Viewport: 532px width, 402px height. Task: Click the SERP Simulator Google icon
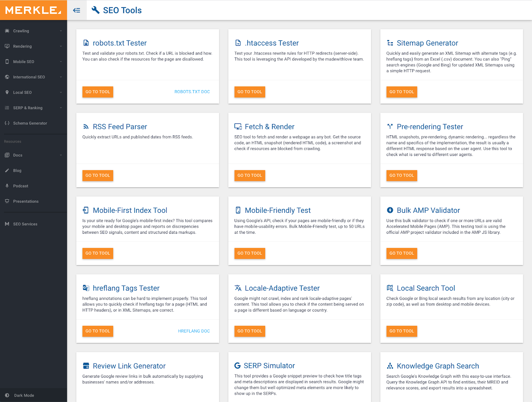pos(237,366)
